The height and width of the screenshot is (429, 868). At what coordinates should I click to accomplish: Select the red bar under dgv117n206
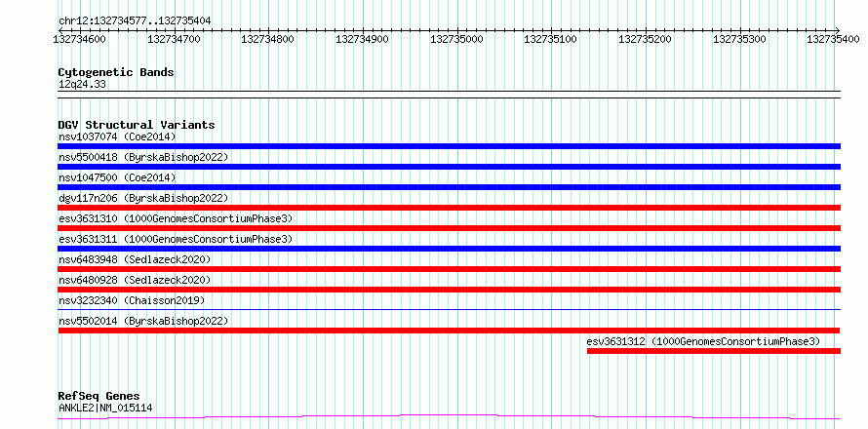(450, 208)
